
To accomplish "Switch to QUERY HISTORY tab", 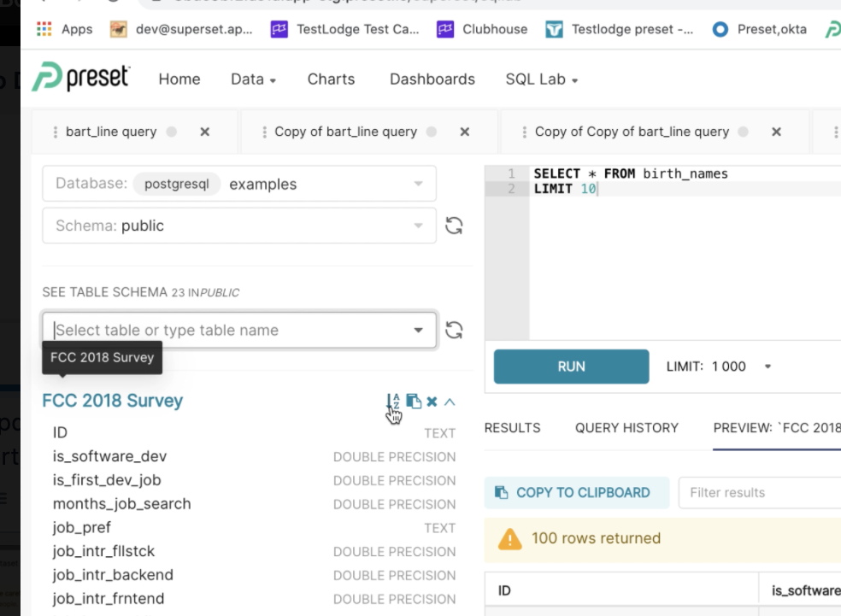I will [626, 428].
